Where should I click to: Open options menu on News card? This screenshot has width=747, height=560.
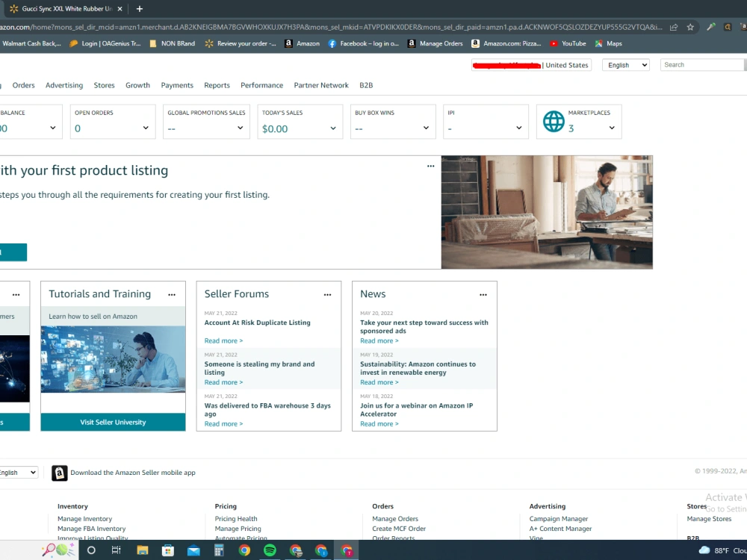[x=483, y=295]
